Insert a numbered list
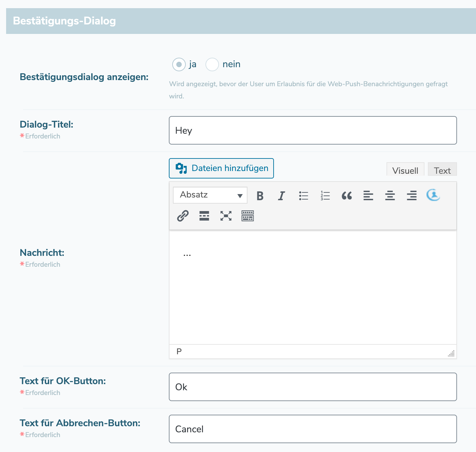Screen dimensions: 476x452 tap(325, 196)
